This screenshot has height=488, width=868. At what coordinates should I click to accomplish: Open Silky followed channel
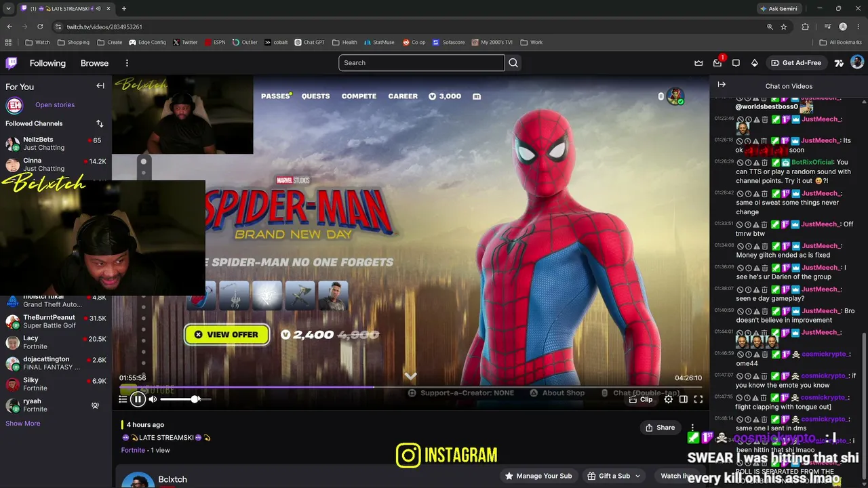56,384
